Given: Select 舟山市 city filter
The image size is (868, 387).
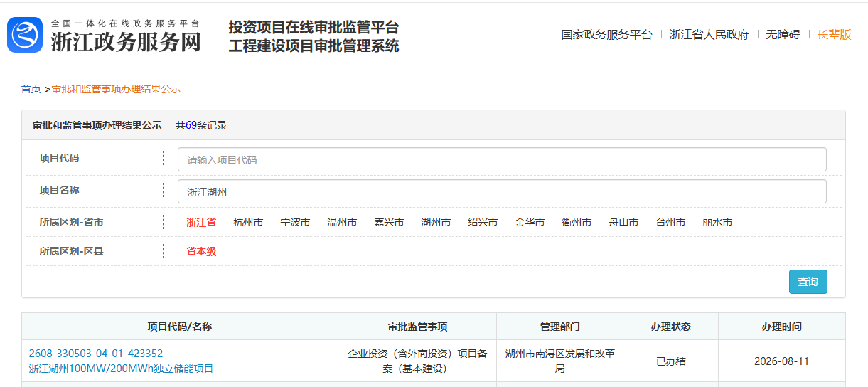Looking at the screenshot, I should pyautogui.click(x=623, y=222).
